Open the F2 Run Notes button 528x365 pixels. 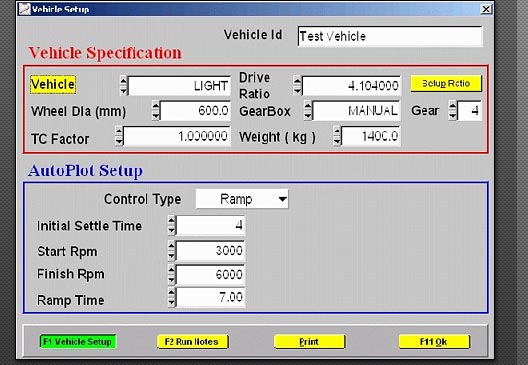click(x=192, y=342)
